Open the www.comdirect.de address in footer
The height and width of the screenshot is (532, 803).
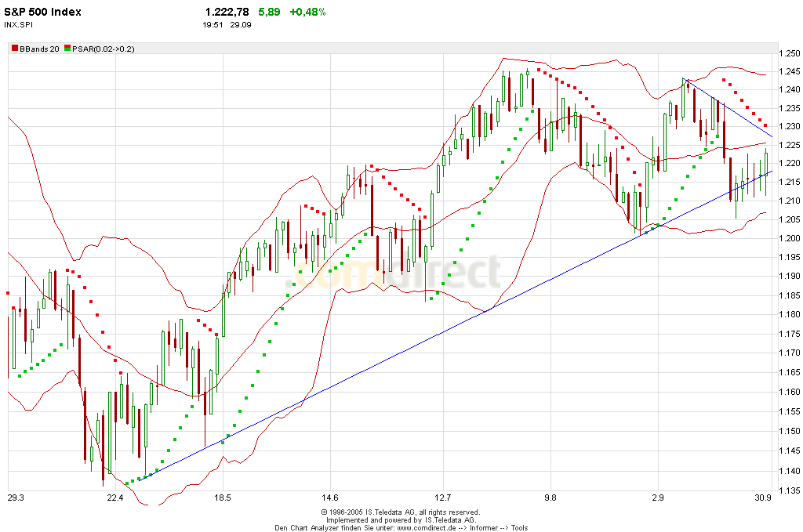pos(426,528)
